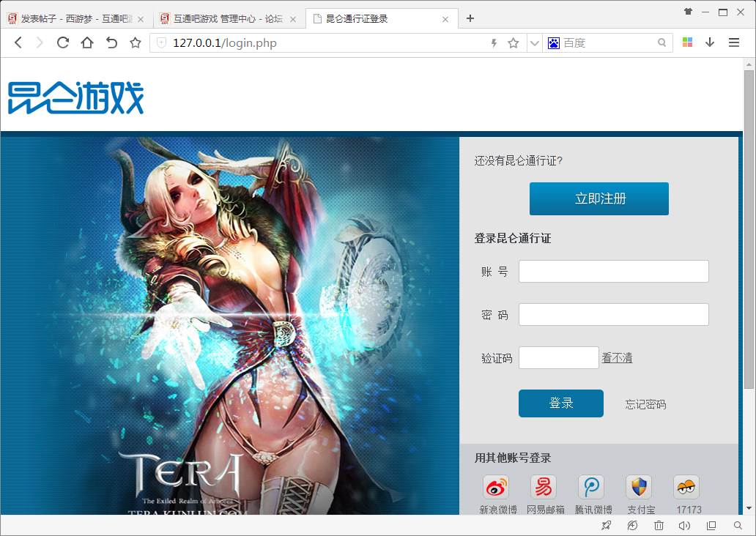Screen dimensions: 756x536
Task: Click the scrollbar up arrow
Action: (749, 64)
